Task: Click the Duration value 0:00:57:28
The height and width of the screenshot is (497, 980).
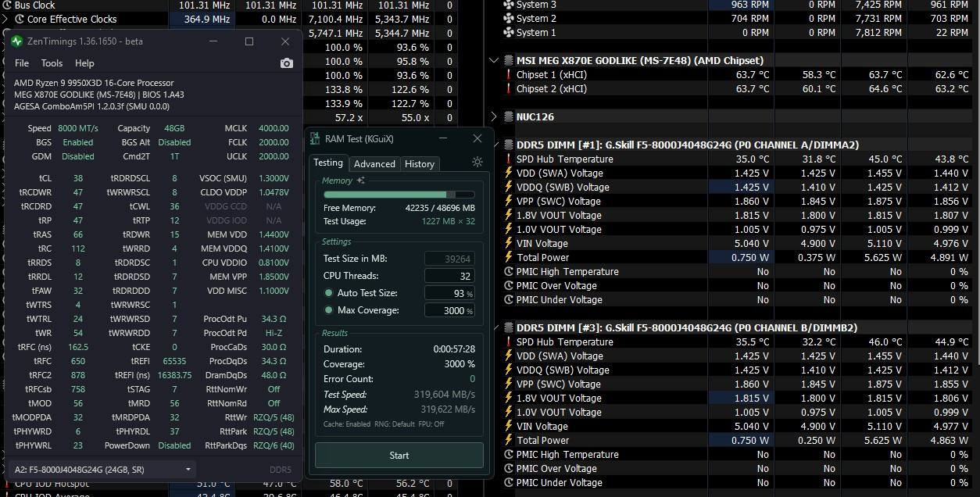Action: [x=454, y=349]
